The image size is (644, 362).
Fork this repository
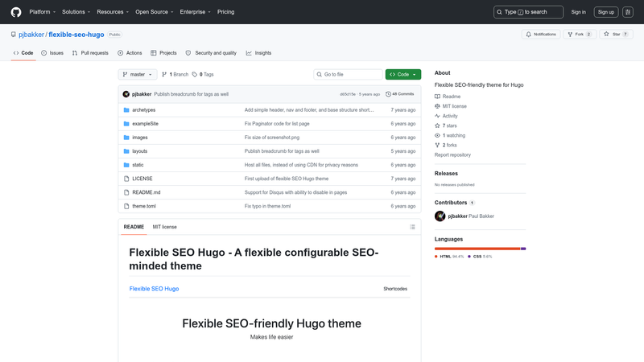580,35
